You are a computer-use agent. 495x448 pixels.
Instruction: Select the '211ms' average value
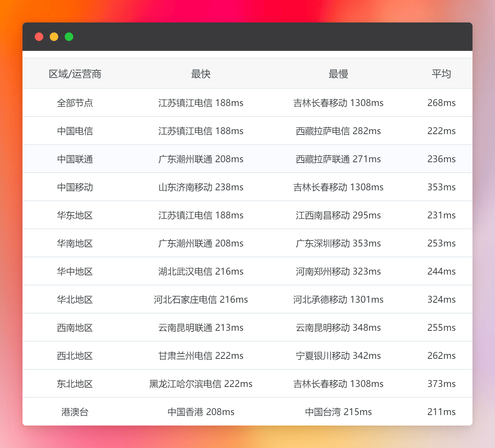441,412
